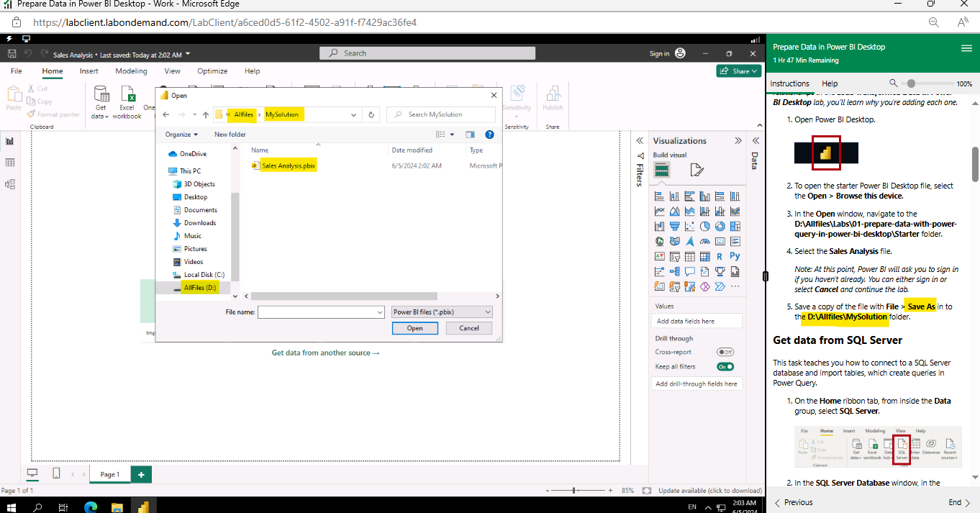
Task: Toggle Keep all filters switch
Action: (725, 366)
